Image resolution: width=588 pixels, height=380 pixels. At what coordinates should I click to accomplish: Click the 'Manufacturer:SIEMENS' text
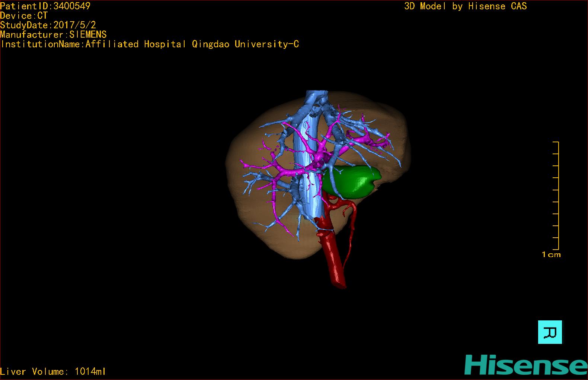pos(53,35)
